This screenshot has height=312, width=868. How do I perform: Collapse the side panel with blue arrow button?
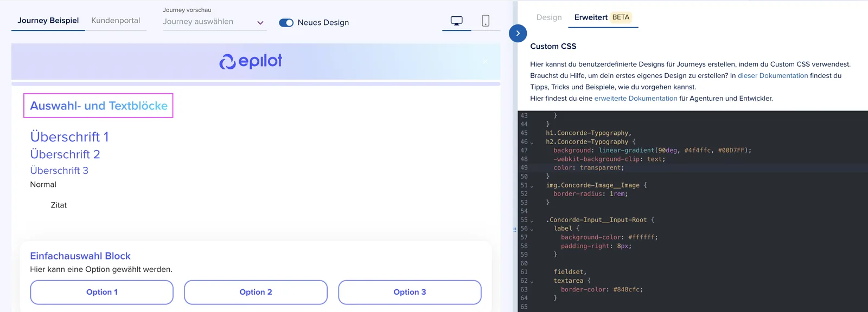(x=518, y=33)
